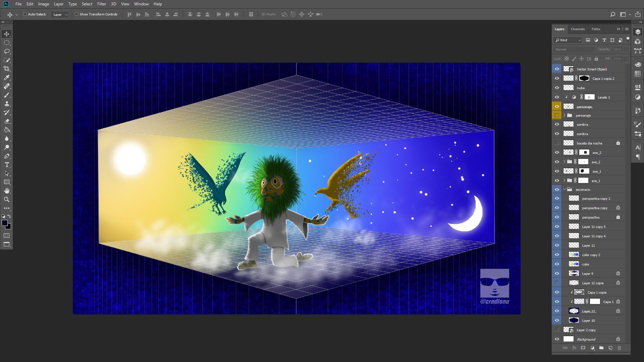Viewport: 644px width, 362px height.
Task: Click the foreground color swatch
Action: click(x=4, y=223)
